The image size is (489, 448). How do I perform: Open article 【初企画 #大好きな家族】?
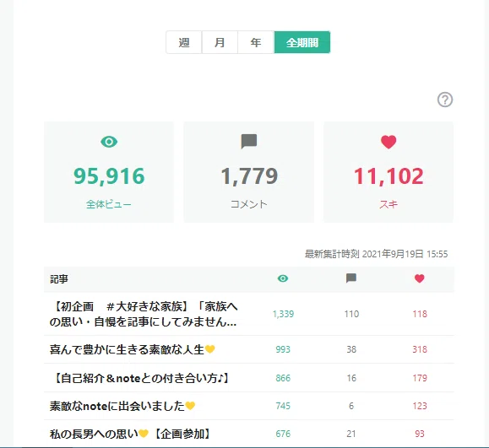[144, 314]
